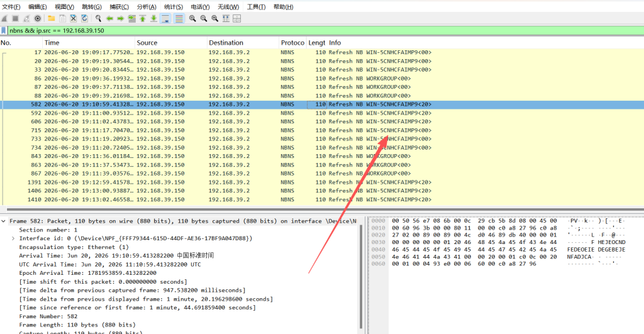This screenshot has height=334, width=644.
Task: Toggle auto-scroll during live capture
Action: (165, 18)
